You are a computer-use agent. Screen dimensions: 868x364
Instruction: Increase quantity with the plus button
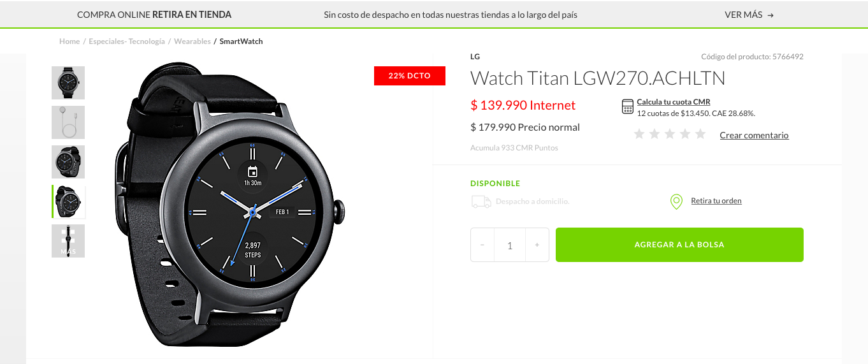coord(537,245)
